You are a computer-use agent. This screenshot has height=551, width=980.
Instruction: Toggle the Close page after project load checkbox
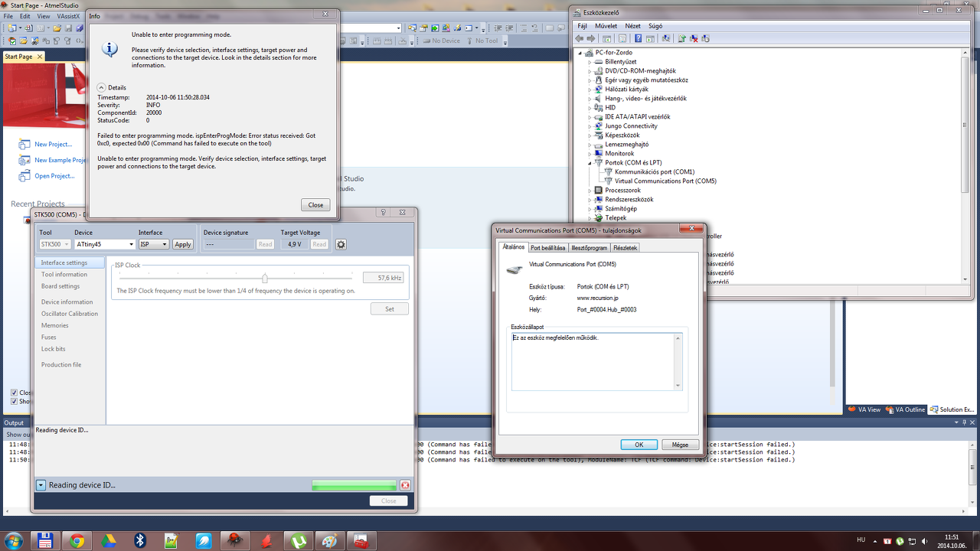(14, 393)
